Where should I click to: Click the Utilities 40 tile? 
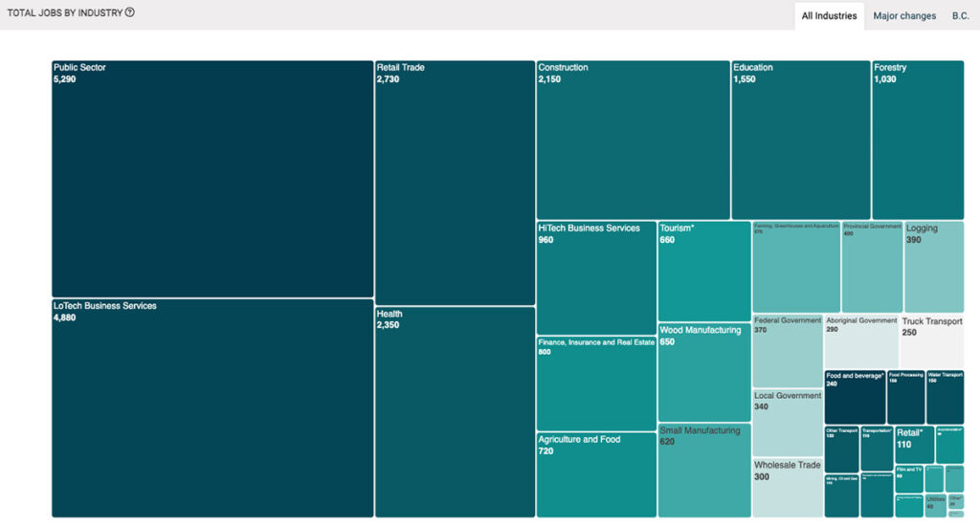(x=936, y=506)
